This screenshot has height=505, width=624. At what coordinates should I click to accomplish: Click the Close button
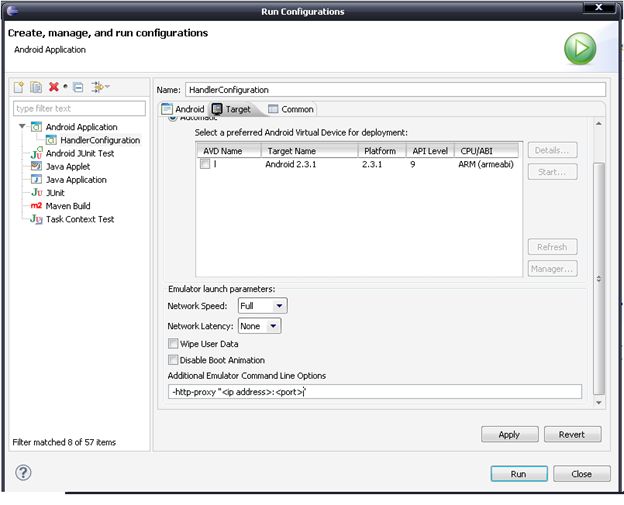pos(581,474)
